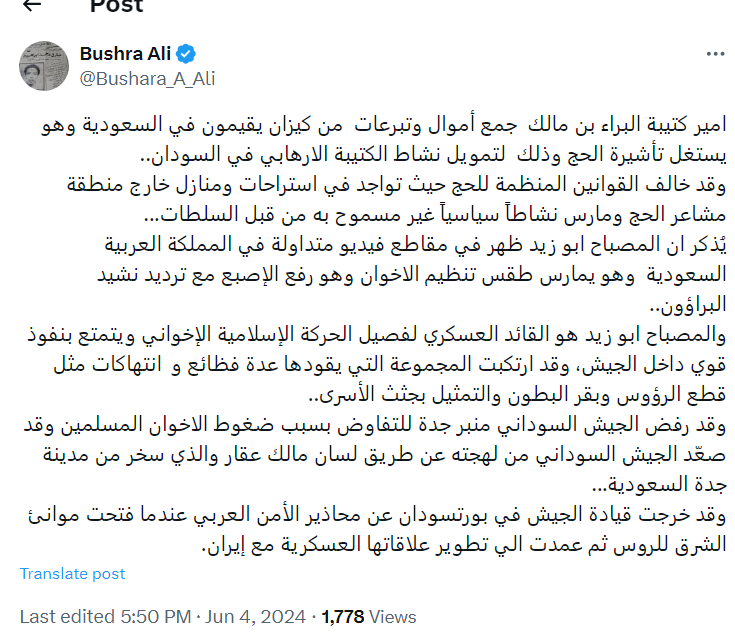Click the line mentioning قطع الرؤوس
Screen dimensions: 735x638
[517, 395]
